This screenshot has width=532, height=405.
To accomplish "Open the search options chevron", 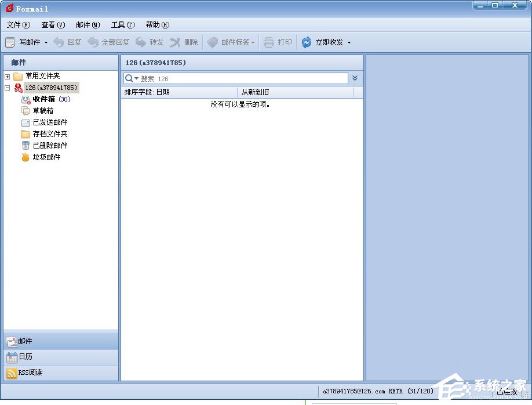I will coord(355,78).
